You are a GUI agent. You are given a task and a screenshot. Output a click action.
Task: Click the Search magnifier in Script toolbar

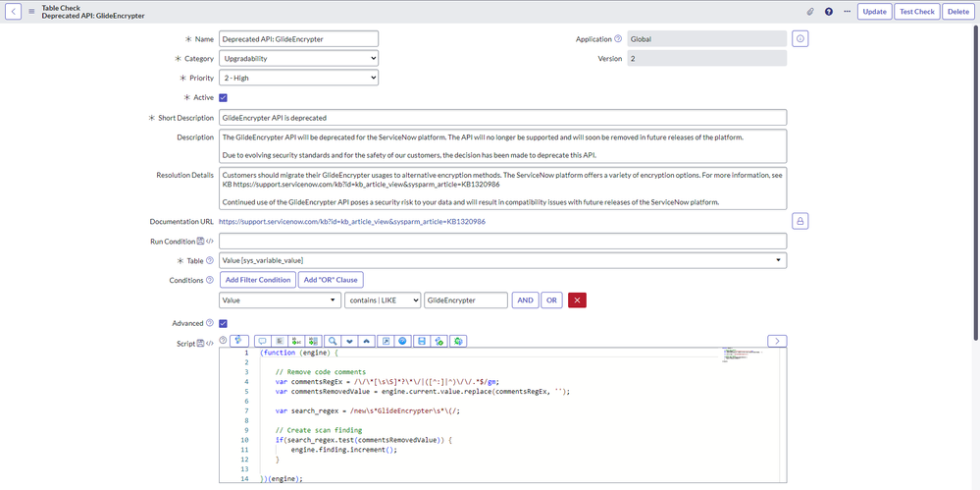pyautogui.click(x=334, y=341)
